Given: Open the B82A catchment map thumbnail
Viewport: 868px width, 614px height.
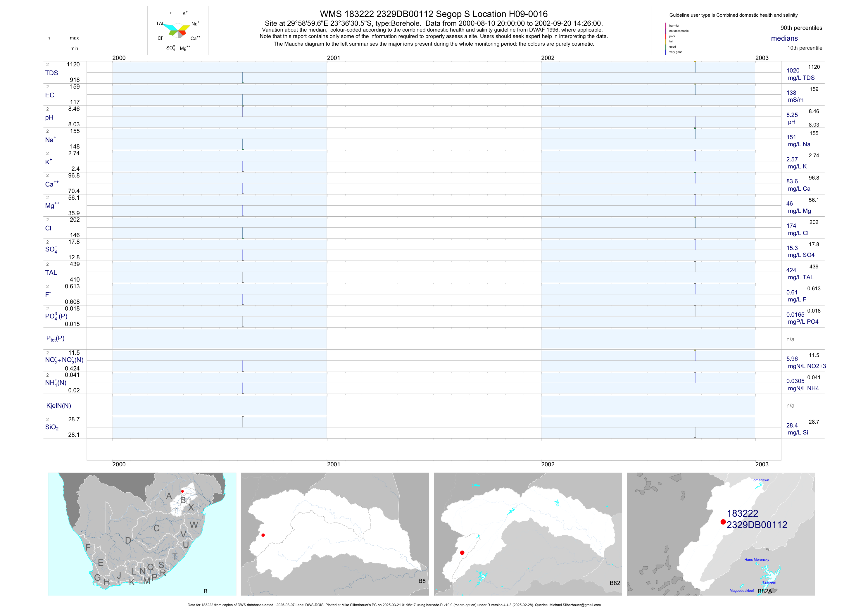Looking at the screenshot, I should (x=721, y=534).
